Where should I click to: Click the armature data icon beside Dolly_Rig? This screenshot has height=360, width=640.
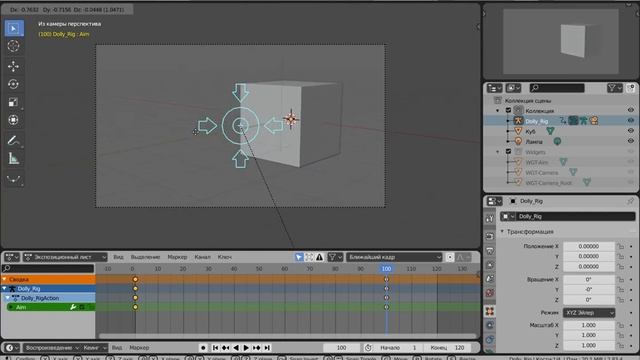[583, 120]
